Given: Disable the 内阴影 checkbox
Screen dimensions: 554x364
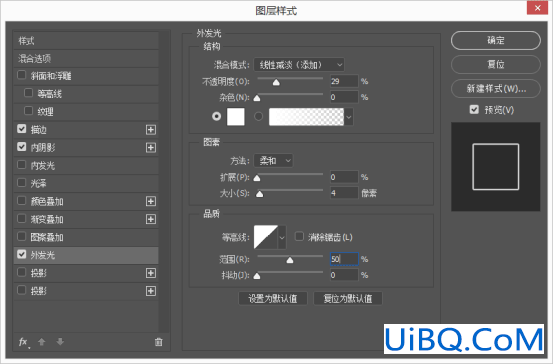Looking at the screenshot, I should [22, 147].
